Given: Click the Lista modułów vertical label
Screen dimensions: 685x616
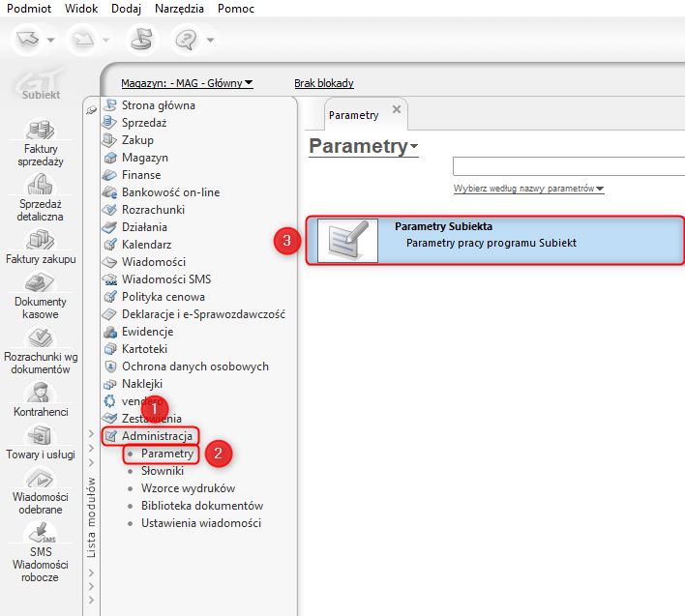Looking at the screenshot, I should (91, 517).
